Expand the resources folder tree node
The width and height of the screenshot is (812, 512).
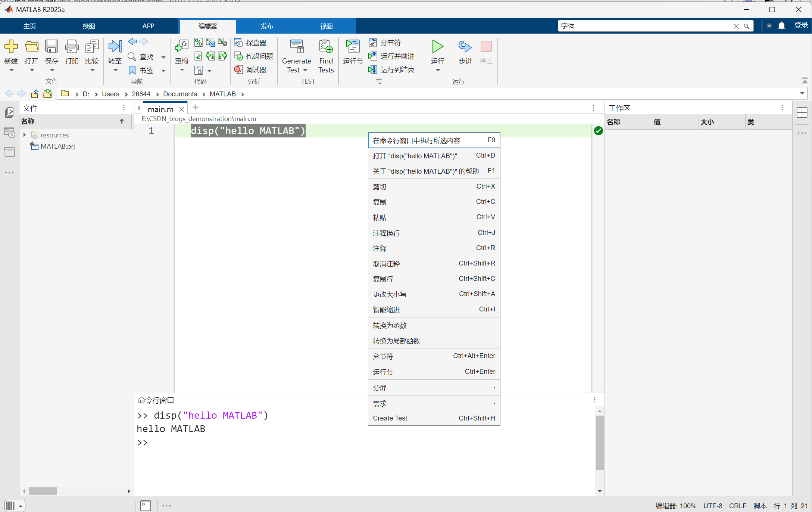(25, 135)
